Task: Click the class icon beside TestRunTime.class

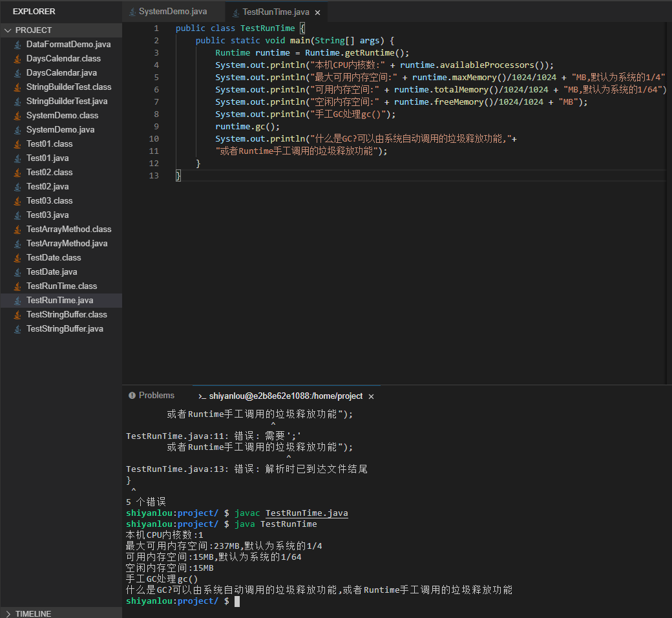Action: point(17,286)
